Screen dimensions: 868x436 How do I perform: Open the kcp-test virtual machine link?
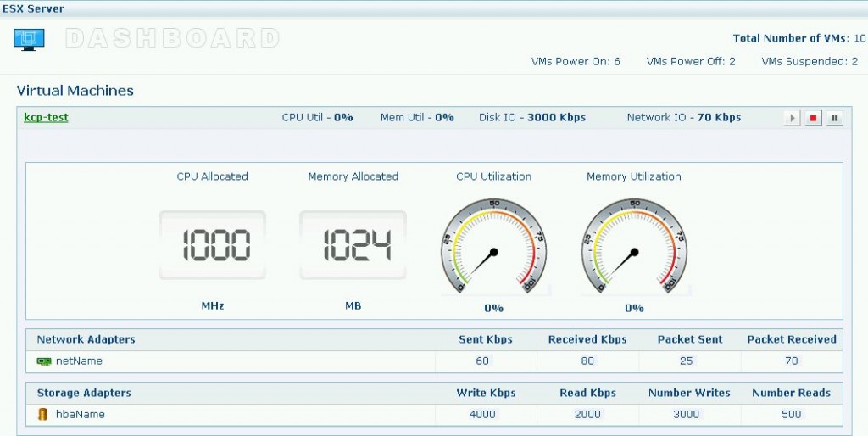pyautogui.click(x=46, y=118)
